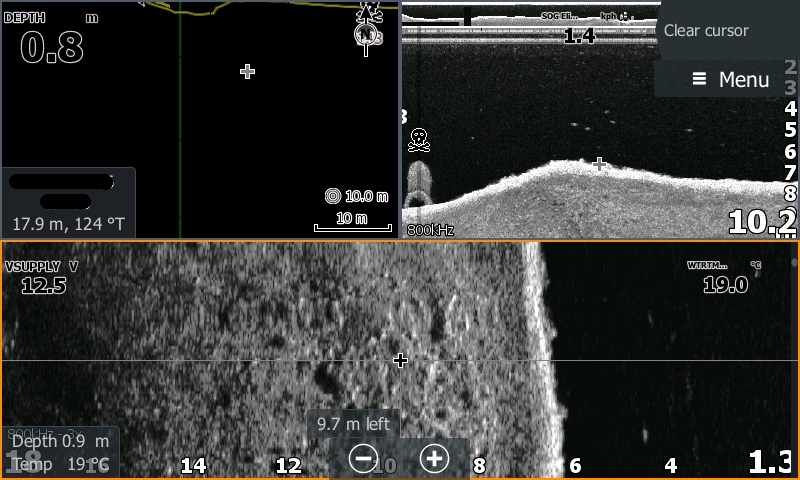Tap the Depth and Temp cursor info box

60,452
